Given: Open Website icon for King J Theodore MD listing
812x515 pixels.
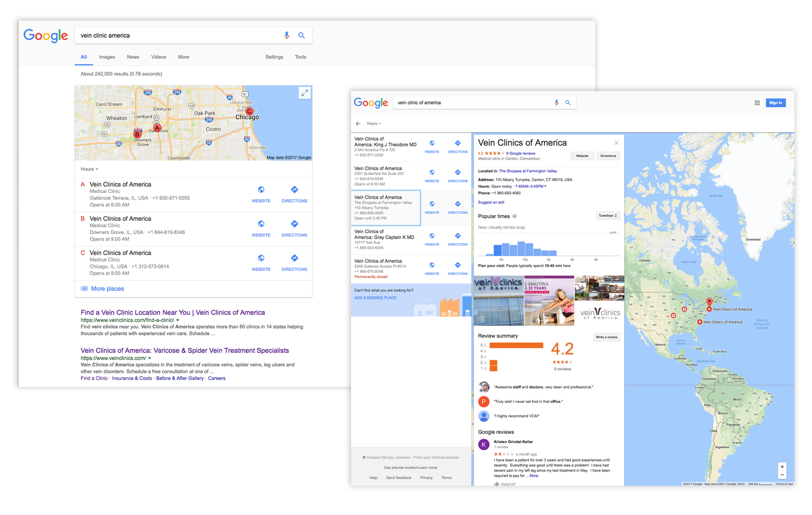Looking at the screenshot, I should tap(432, 143).
